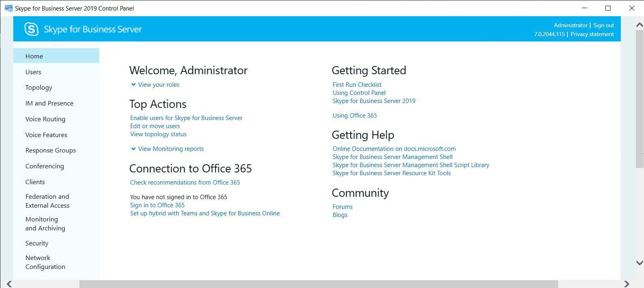Click the vertical scrollbar down arrow

point(640,263)
